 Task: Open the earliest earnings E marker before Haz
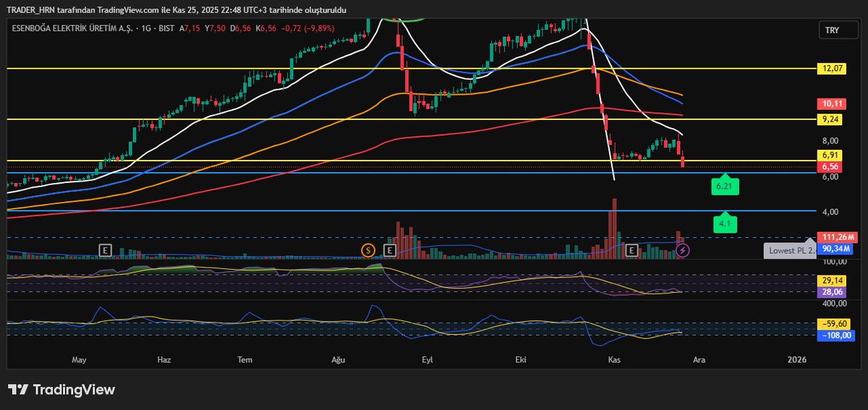(105, 250)
